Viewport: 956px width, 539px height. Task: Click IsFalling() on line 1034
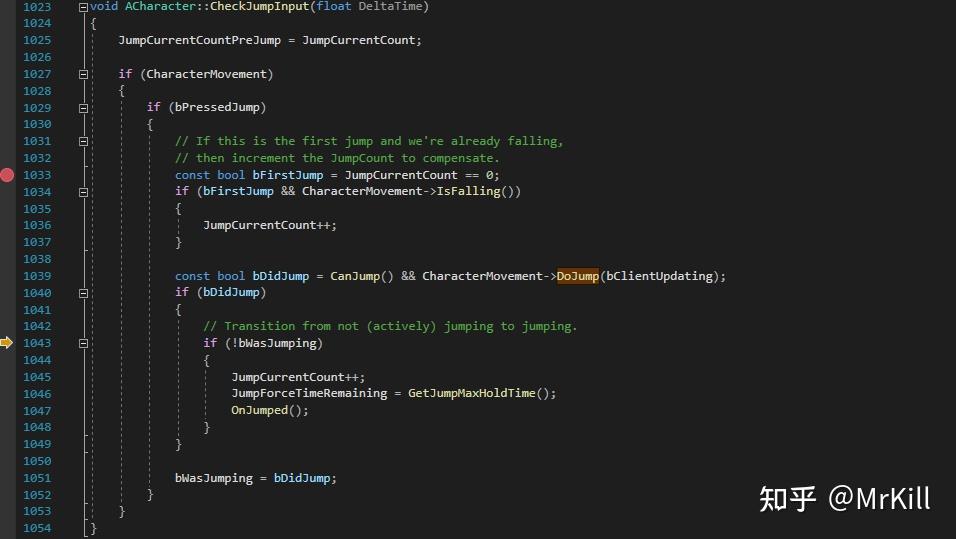coord(476,191)
